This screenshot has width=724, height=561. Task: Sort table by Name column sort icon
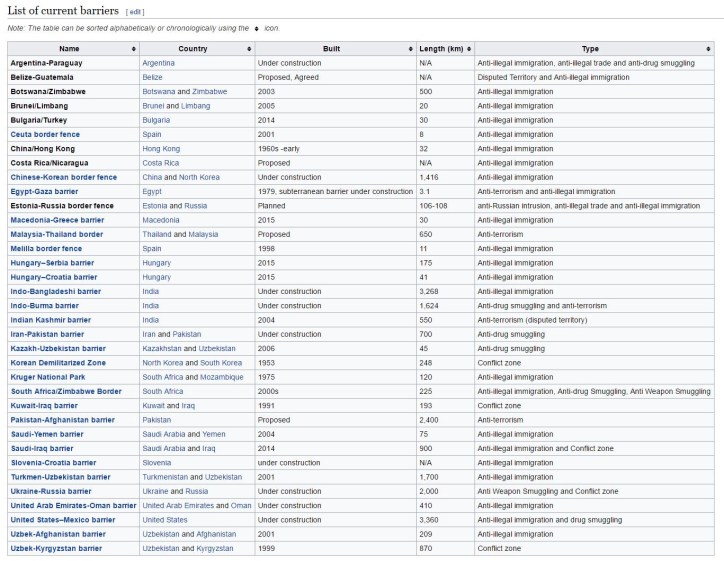[134, 48]
